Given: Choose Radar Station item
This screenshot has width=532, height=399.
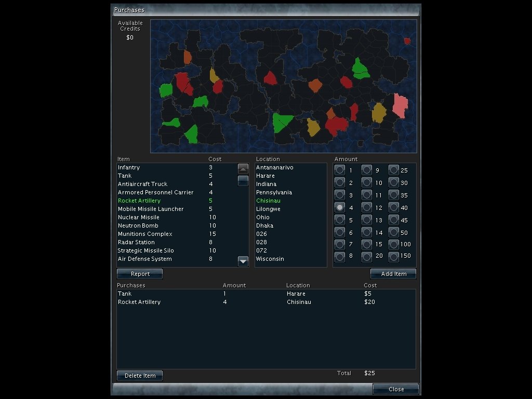Looking at the screenshot, I should [136, 242].
